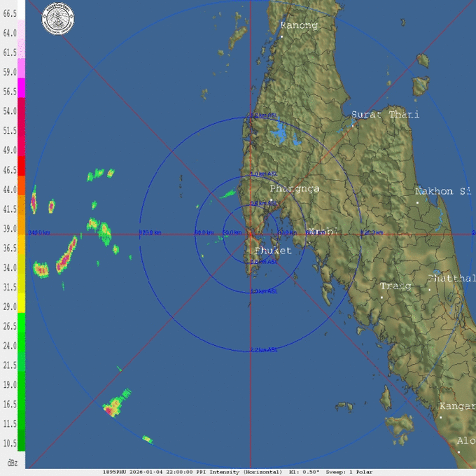Click the Alo city label
Screen dimensions: 476x476
click(466, 441)
